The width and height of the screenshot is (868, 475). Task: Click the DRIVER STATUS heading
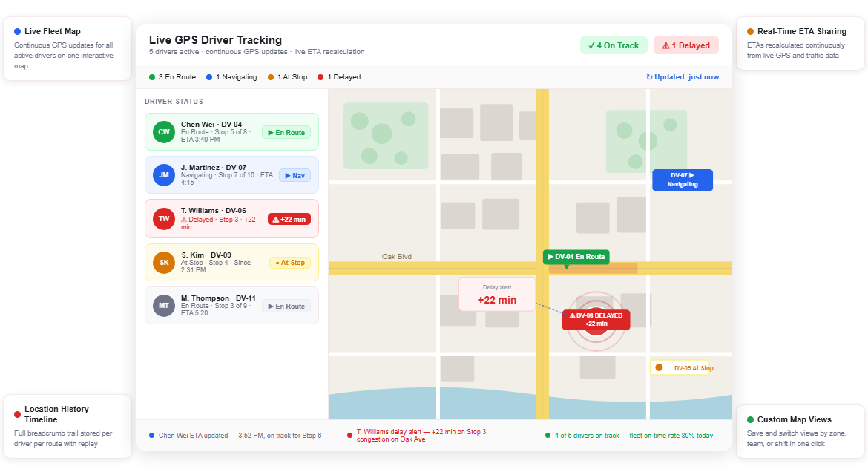coord(174,102)
